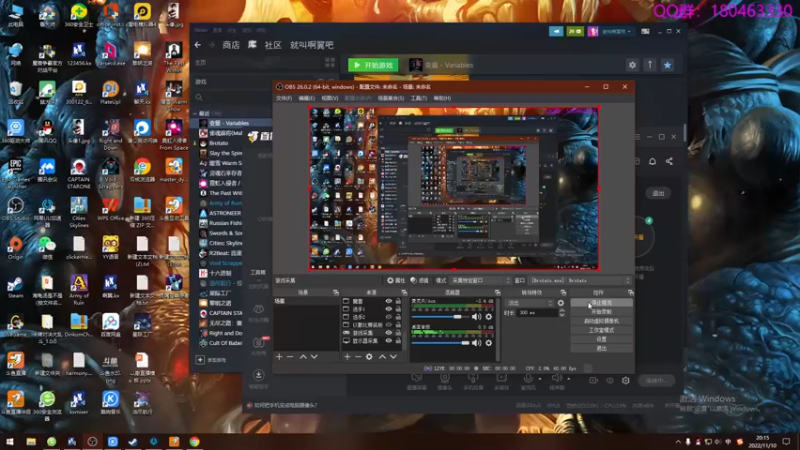This screenshot has width=800, height=450.
Task: Go back with Steam back arrow
Action: tap(197, 45)
